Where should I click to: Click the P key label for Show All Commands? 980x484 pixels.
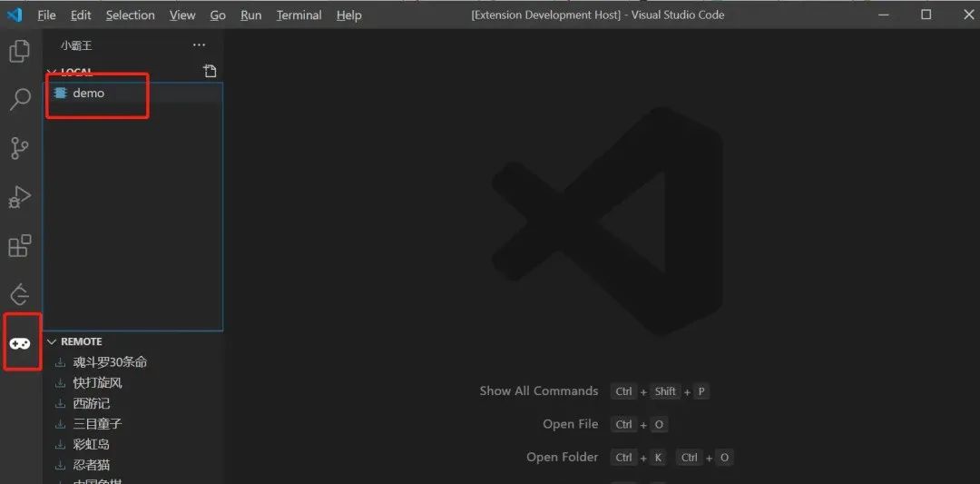click(701, 391)
